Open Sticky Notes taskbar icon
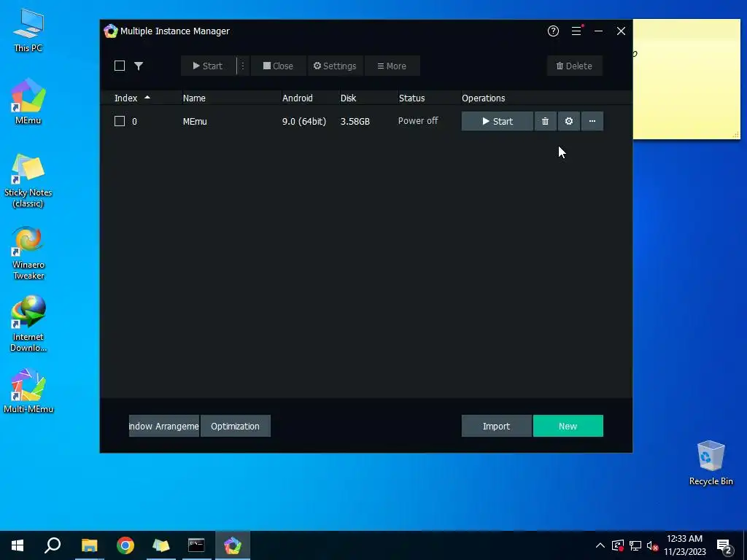The width and height of the screenshot is (747, 560). point(161,545)
